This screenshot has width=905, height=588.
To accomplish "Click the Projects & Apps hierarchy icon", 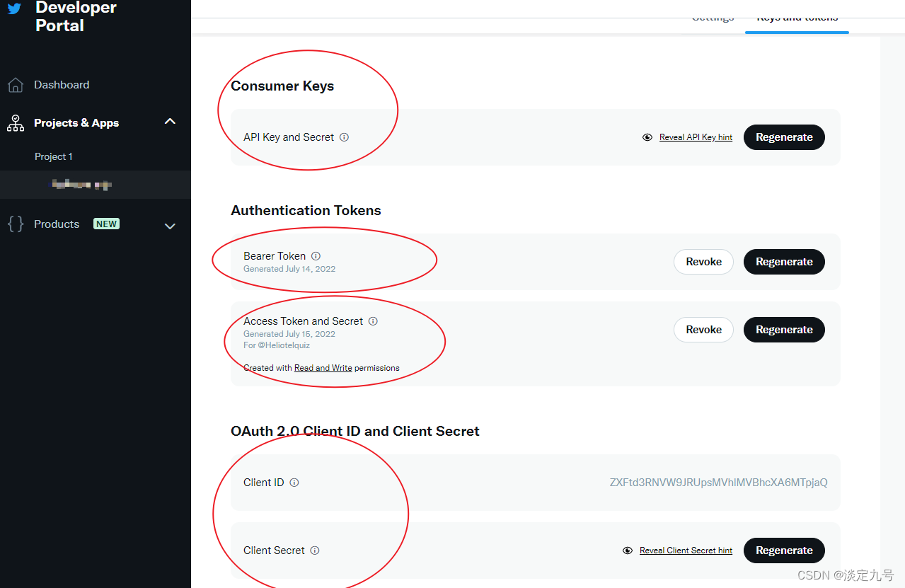I will coord(15,123).
